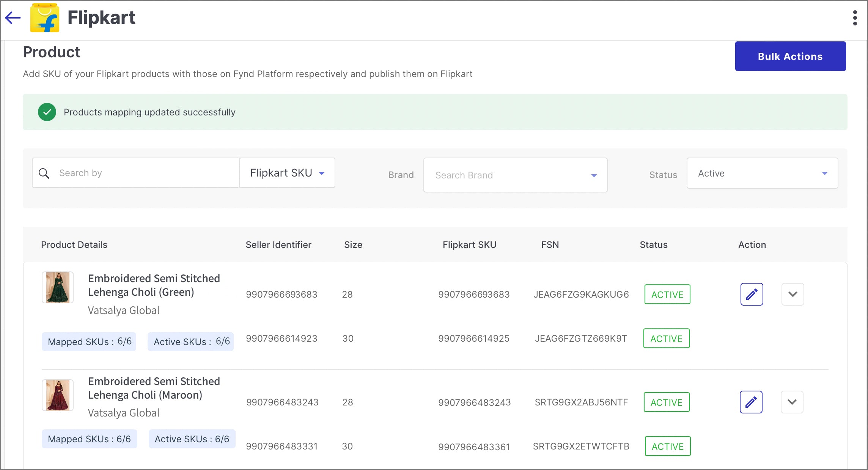The height and width of the screenshot is (470, 868).
Task: Click the Search by input field
Action: [144, 173]
